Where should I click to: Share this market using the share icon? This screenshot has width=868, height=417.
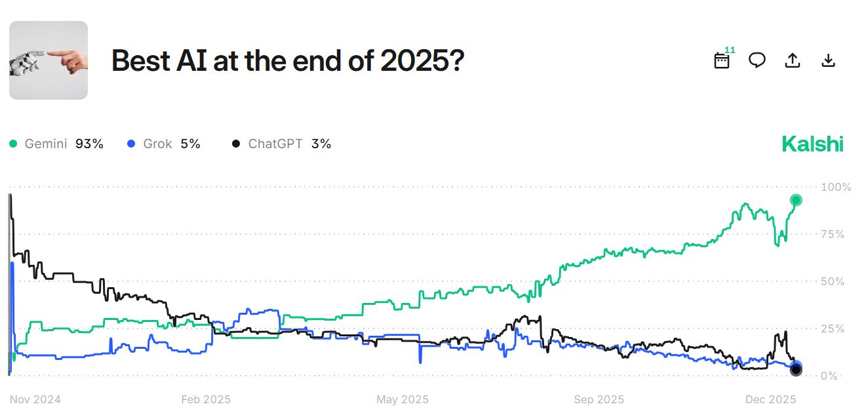point(792,60)
